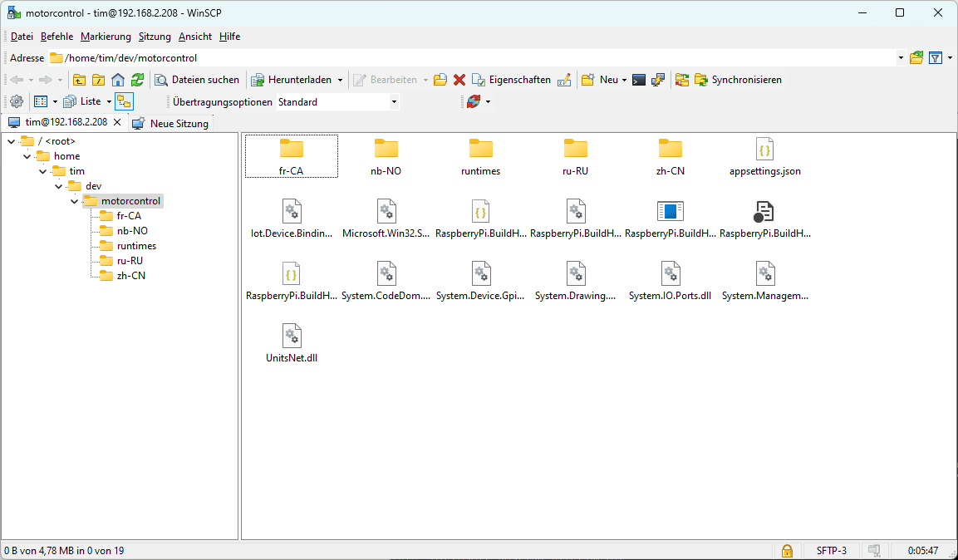
Task: Select runtimes folder in the tree
Action: click(136, 246)
